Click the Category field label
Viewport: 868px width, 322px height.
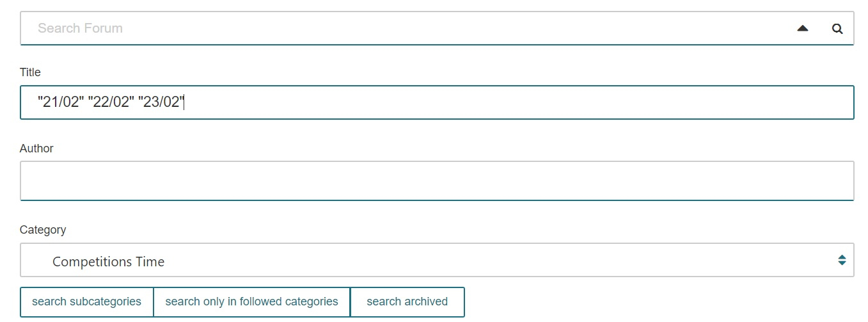coord(43,229)
